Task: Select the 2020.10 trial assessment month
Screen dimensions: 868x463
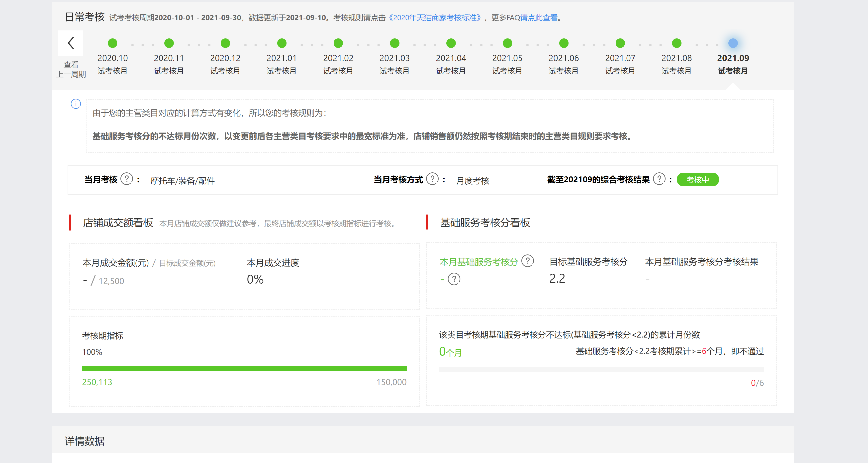Action: coord(112,57)
